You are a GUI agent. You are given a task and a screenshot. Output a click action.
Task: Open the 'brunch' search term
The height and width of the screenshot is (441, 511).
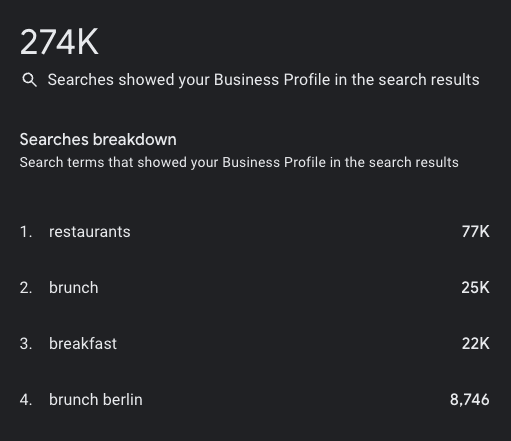pos(74,288)
